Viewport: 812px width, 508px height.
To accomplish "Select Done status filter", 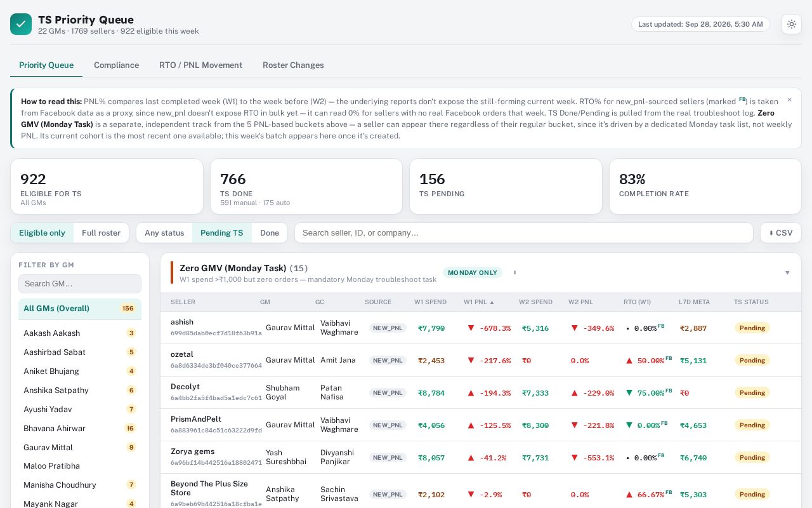I will point(270,233).
